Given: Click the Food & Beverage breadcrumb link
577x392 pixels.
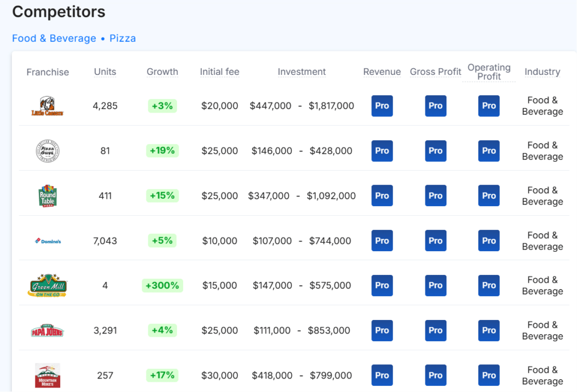Looking at the screenshot, I should 54,38.
